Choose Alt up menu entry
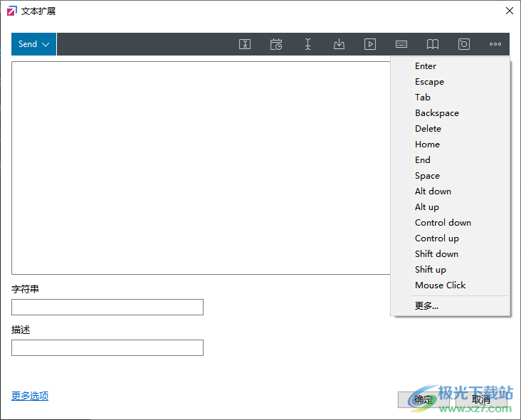521x420 pixels. point(451,206)
